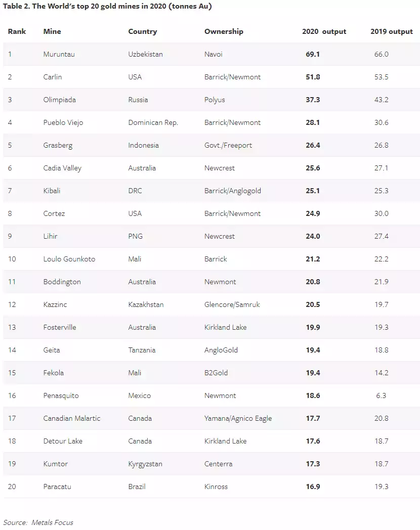This screenshot has height=530, width=420.
Task: Click the B2Gold ownership cell
Action: pos(216,373)
